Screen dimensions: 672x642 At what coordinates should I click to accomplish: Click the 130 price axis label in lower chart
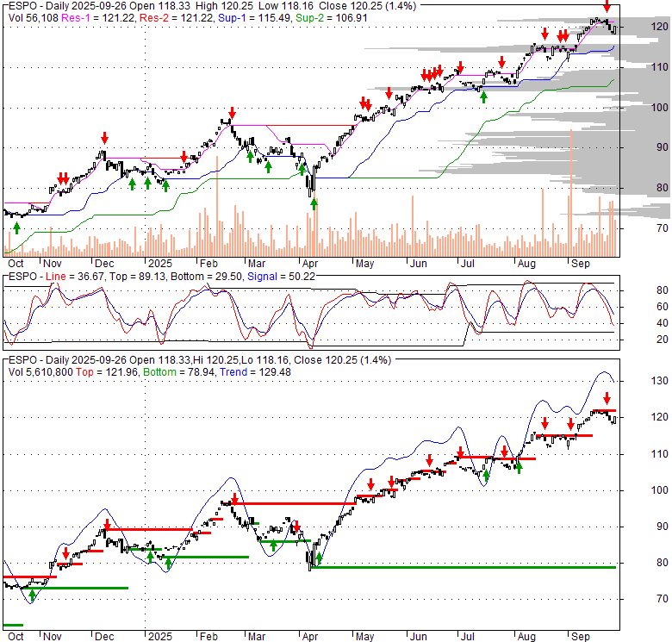click(x=659, y=381)
